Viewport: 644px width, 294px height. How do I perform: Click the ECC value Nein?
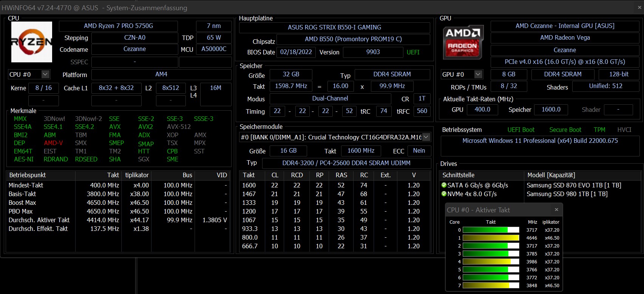[x=419, y=151]
